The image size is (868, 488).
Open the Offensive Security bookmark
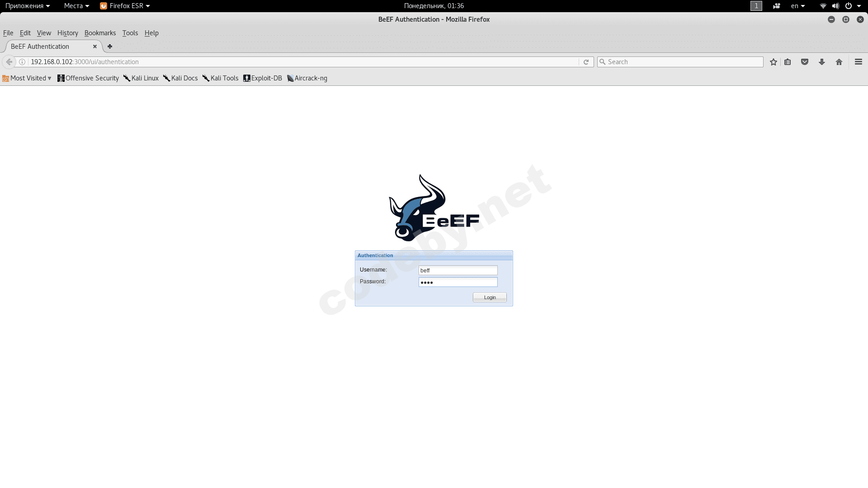[88, 78]
